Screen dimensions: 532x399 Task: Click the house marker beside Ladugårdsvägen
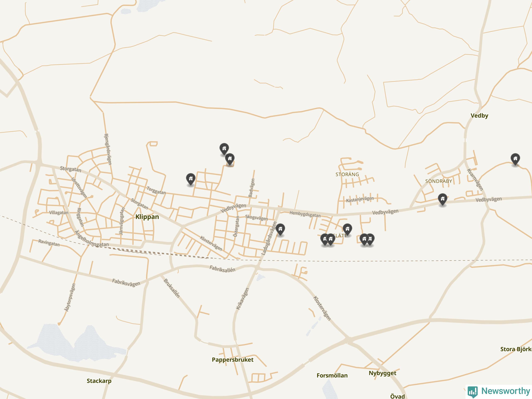coord(280,229)
